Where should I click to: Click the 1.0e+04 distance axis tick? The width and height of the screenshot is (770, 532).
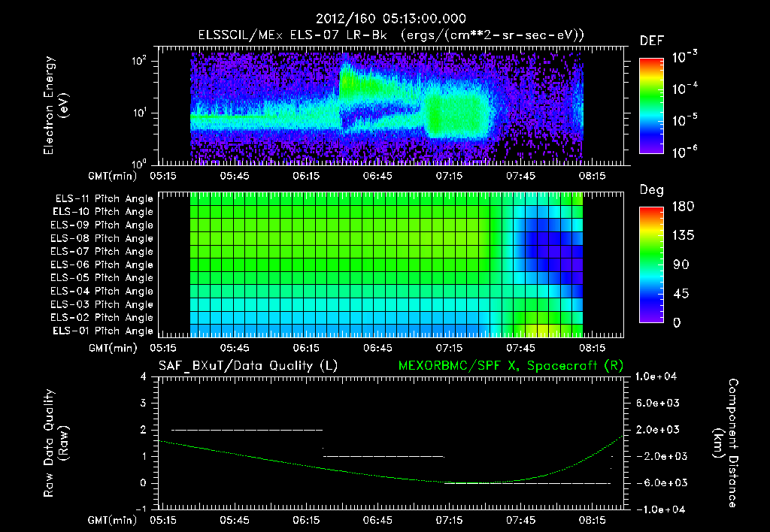tap(656, 376)
